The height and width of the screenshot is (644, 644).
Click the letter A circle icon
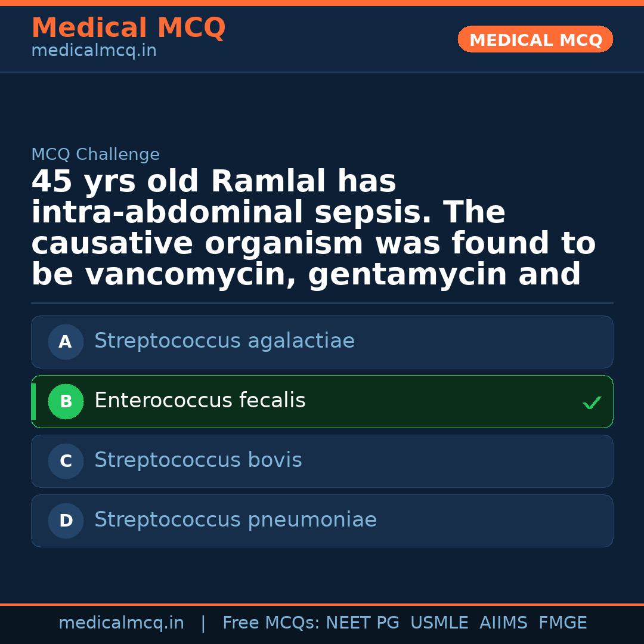coord(66,342)
